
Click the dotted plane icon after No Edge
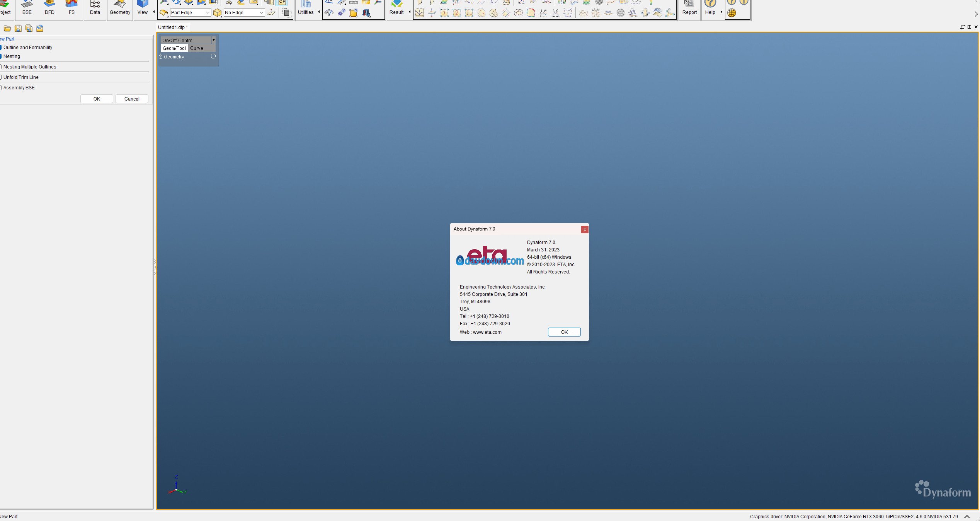[x=272, y=13]
